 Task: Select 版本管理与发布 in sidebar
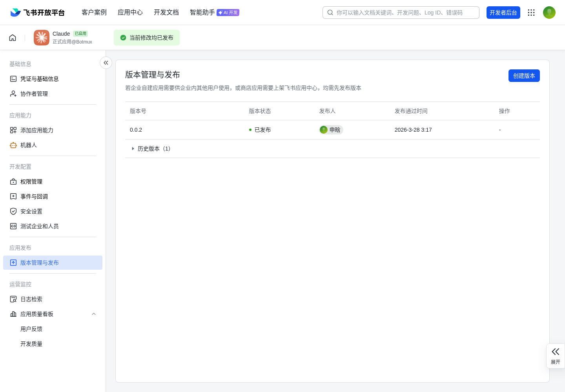tap(53, 263)
